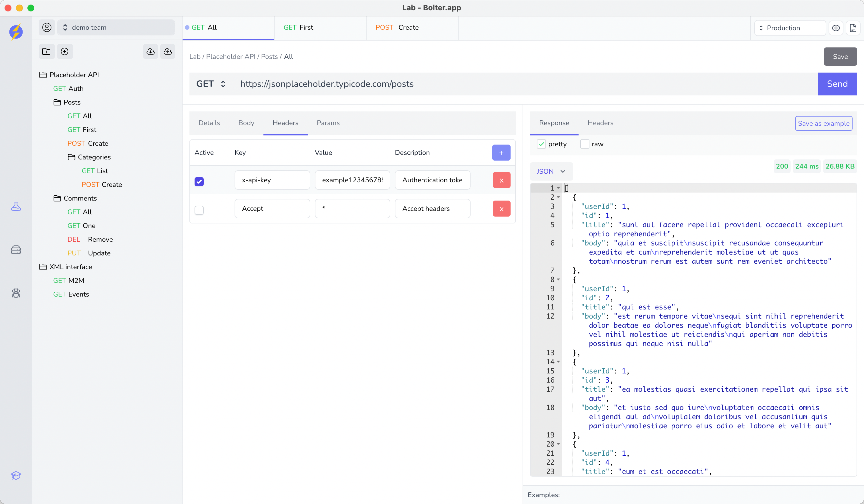Open POST Create under Categories
This screenshot has width=864, height=504.
(x=102, y=185)
